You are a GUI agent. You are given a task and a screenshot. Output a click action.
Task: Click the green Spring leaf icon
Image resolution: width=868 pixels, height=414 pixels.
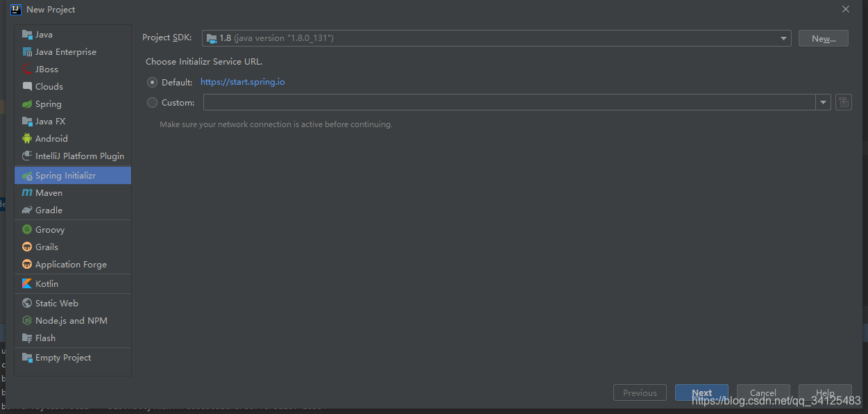pos(27,104)
